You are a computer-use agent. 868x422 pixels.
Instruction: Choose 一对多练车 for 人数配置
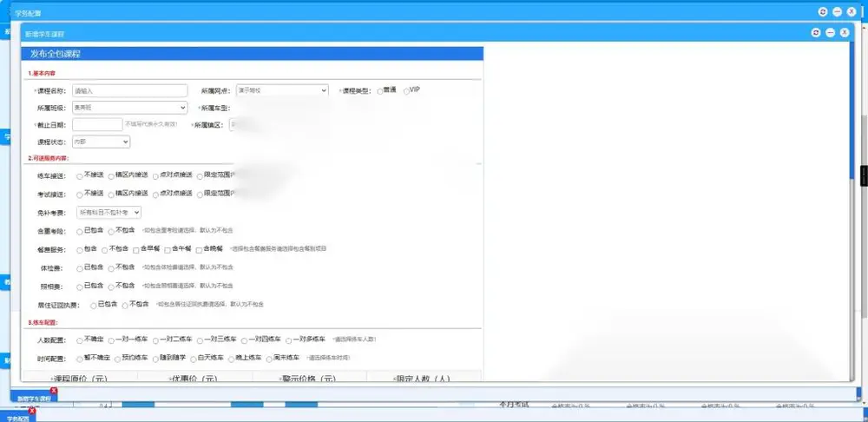pos(288,340)
